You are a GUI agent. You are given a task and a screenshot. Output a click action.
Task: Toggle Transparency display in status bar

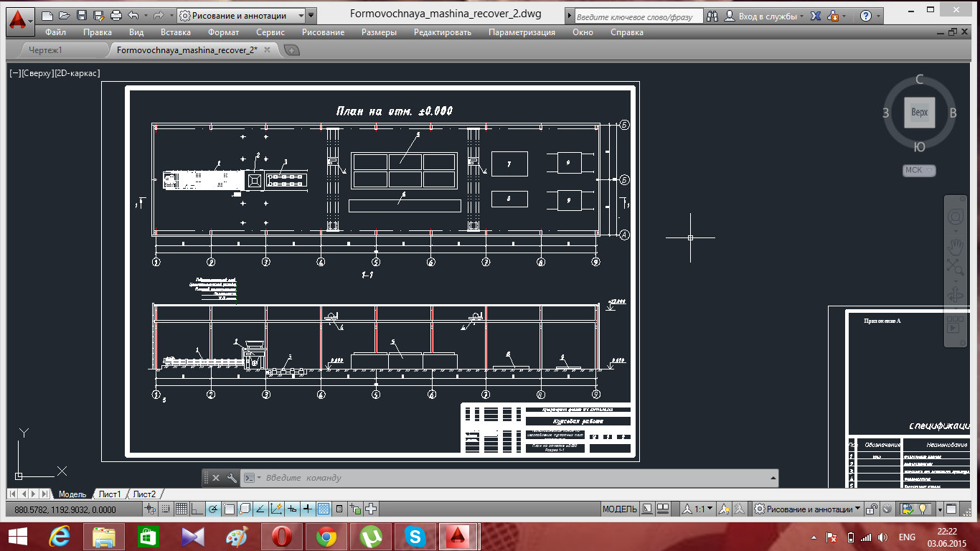coord(324,509)
